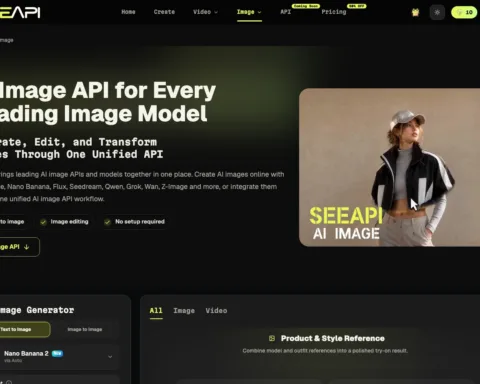The height and width of the screenshot is (384, 480).
Task: Open the Create nav item
Action: 164,12
